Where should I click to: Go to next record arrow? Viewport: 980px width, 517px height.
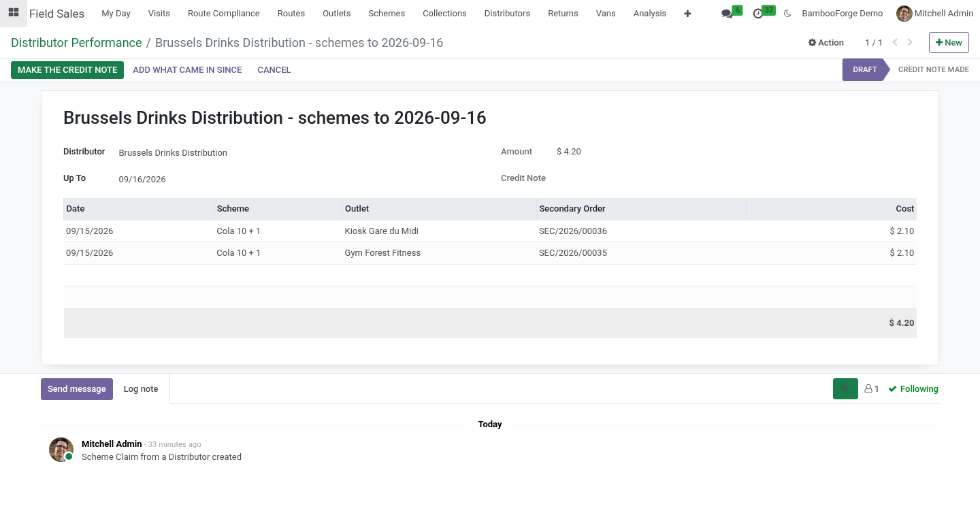pyautogui.click(x=910, y=42)
